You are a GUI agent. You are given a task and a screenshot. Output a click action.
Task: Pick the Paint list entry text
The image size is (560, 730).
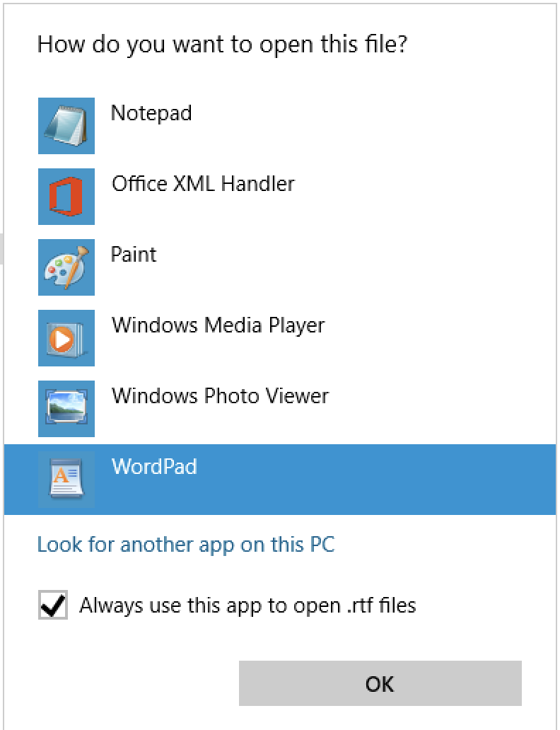[x=134, y=255]
